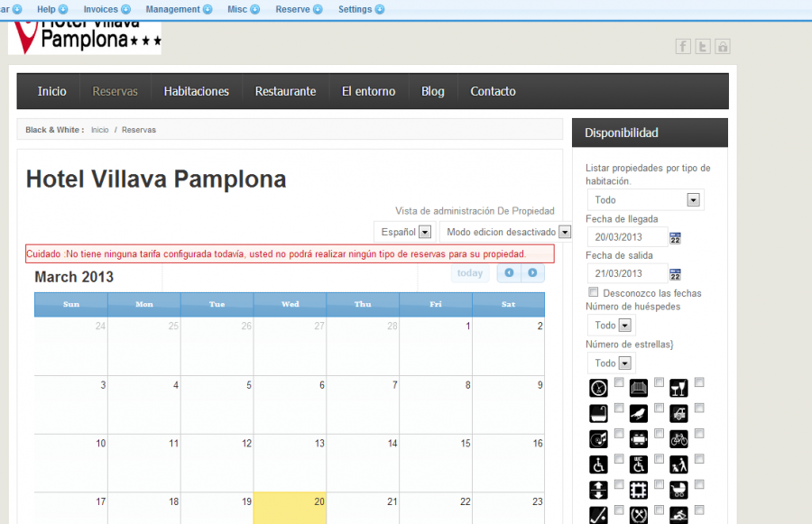Click the bathtub amenity icon
This screenshot has height=524, width=812.
tap(598, 414)
